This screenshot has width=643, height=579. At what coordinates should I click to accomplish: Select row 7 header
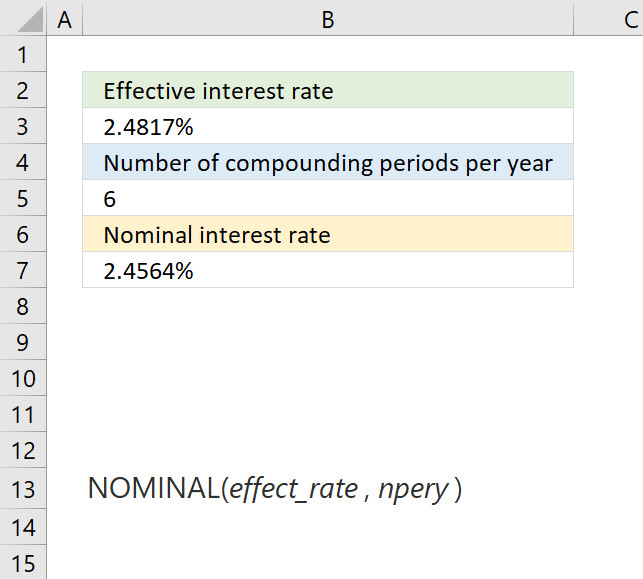pyautogui.click(x=23, y=270)
